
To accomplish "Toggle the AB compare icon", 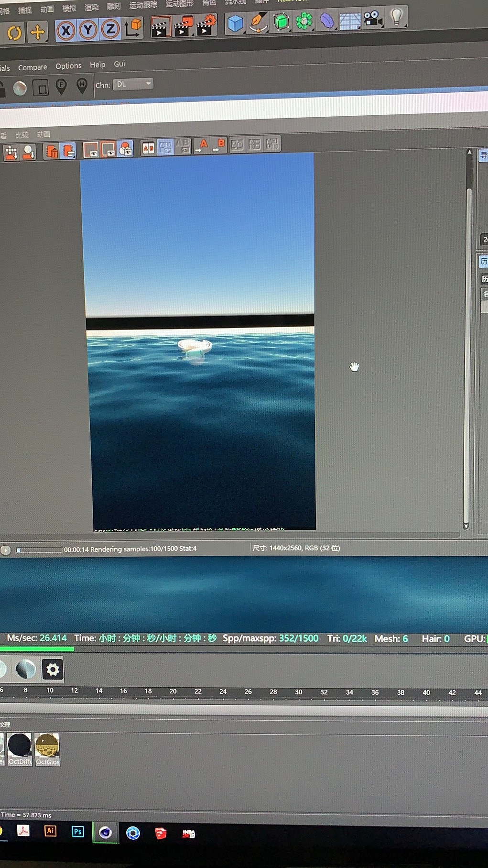I will coord(149,148).
